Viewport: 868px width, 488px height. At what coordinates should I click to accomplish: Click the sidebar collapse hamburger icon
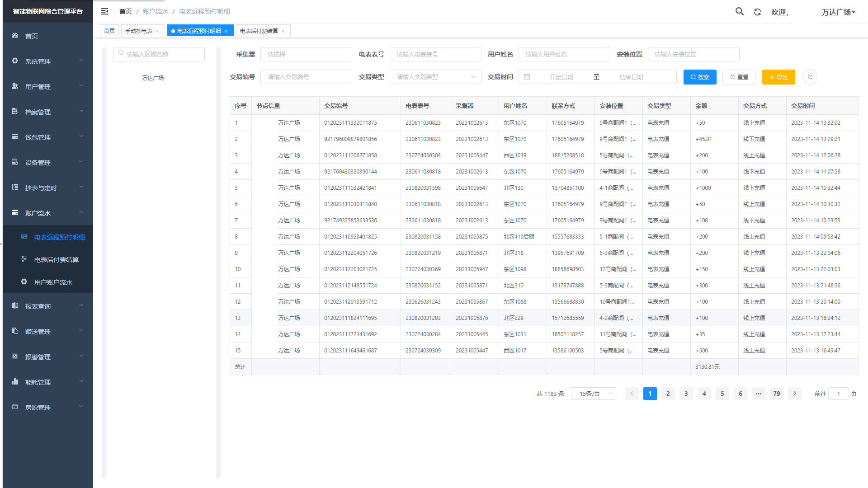tap(104, 11)
